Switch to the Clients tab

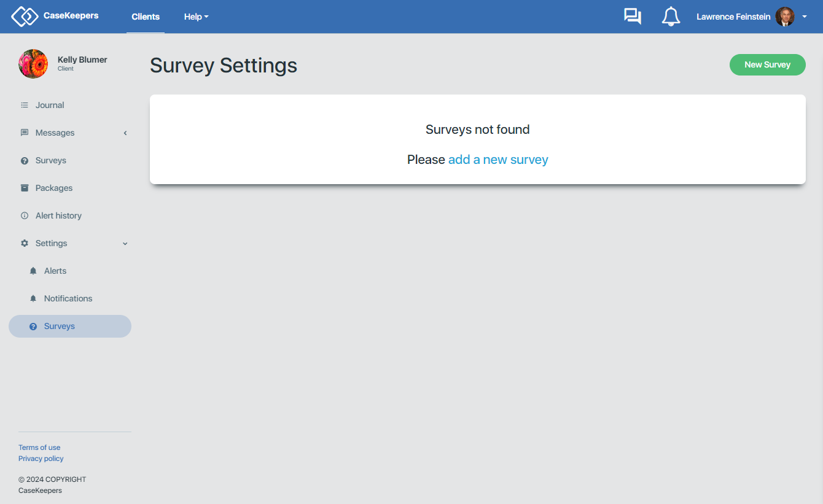click(x=146, y=17)
